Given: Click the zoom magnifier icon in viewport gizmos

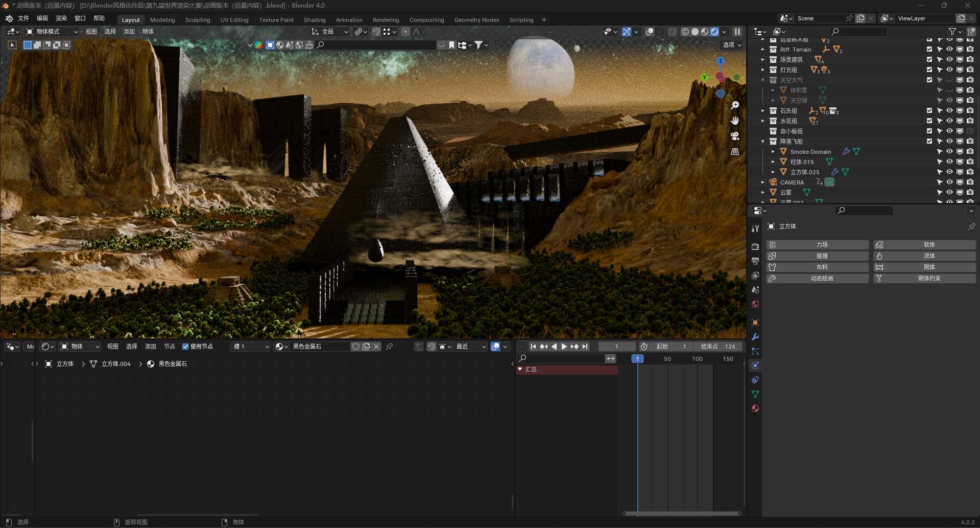Looking at the screenshot, I should point(735,105).
